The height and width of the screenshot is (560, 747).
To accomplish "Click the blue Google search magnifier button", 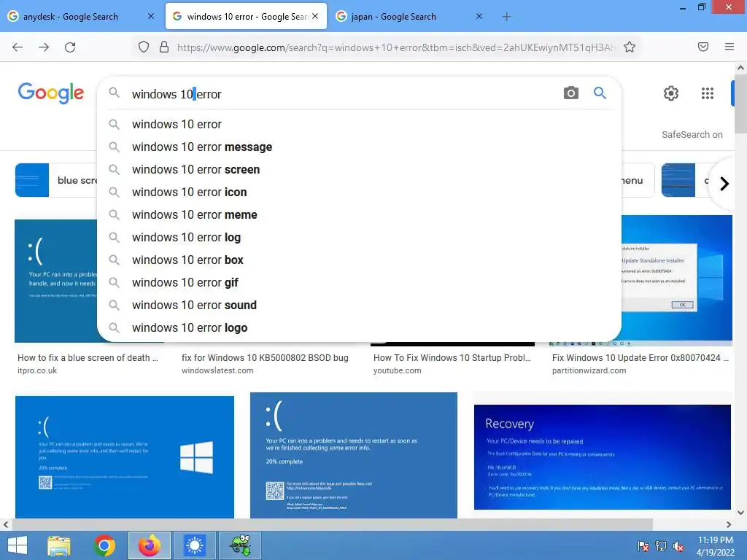I will (x=600, y=93).
